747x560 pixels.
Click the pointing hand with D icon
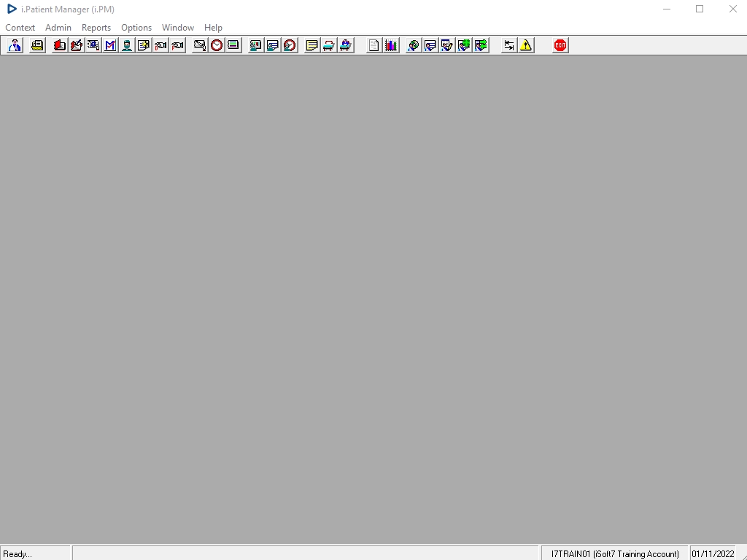tap(160, 45)
